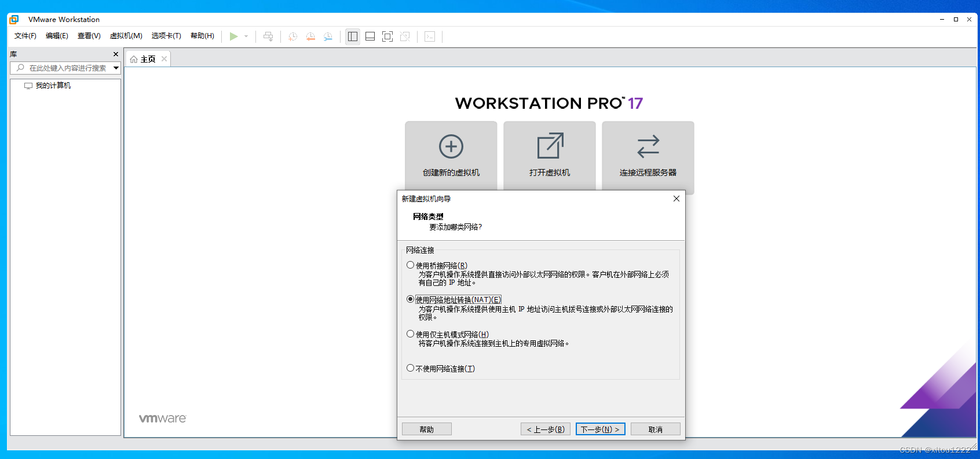This screenshot has height=459, width=980.
Task: Click the console view icon
Action: coord(430,36)
